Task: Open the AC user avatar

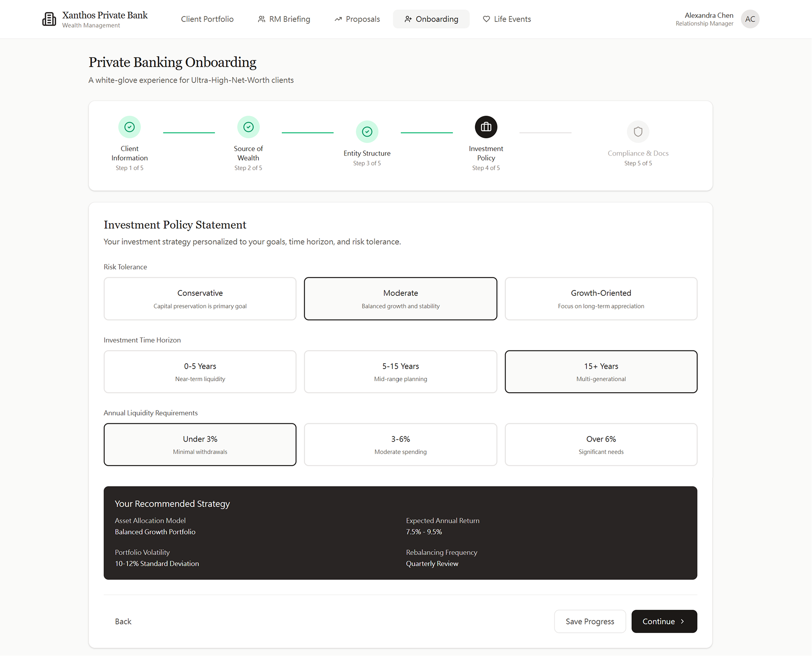Action: coord(750,19)
